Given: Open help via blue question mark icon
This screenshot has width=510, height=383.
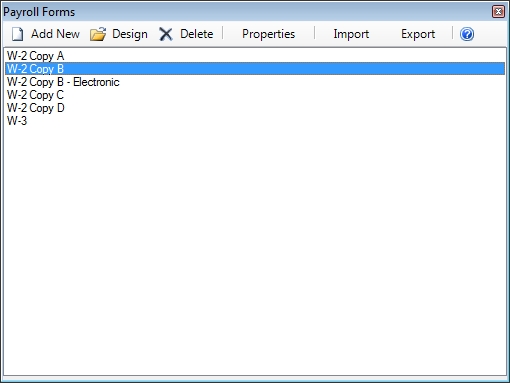Looking at the screenshot, I should coord(467,34).
